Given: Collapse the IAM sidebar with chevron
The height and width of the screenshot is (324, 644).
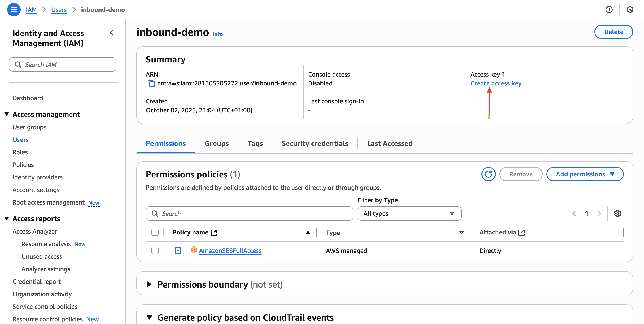Looking at the screenshot, I should 112,33.
